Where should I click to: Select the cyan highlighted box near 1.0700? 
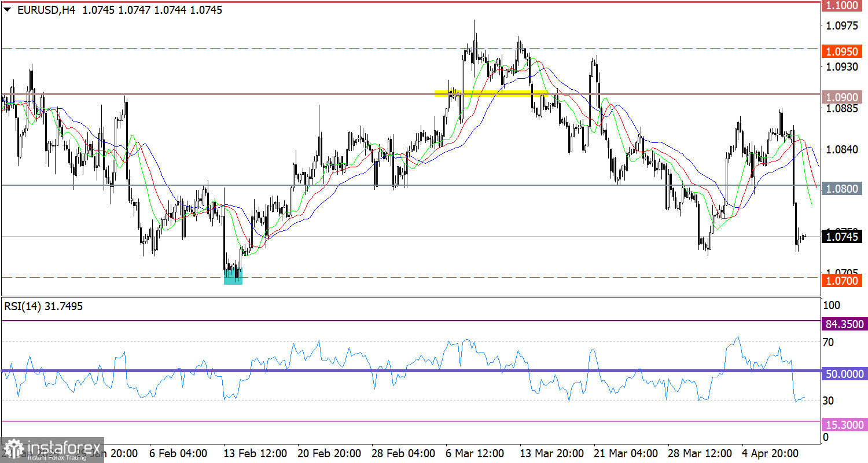(x=233, y=276)
